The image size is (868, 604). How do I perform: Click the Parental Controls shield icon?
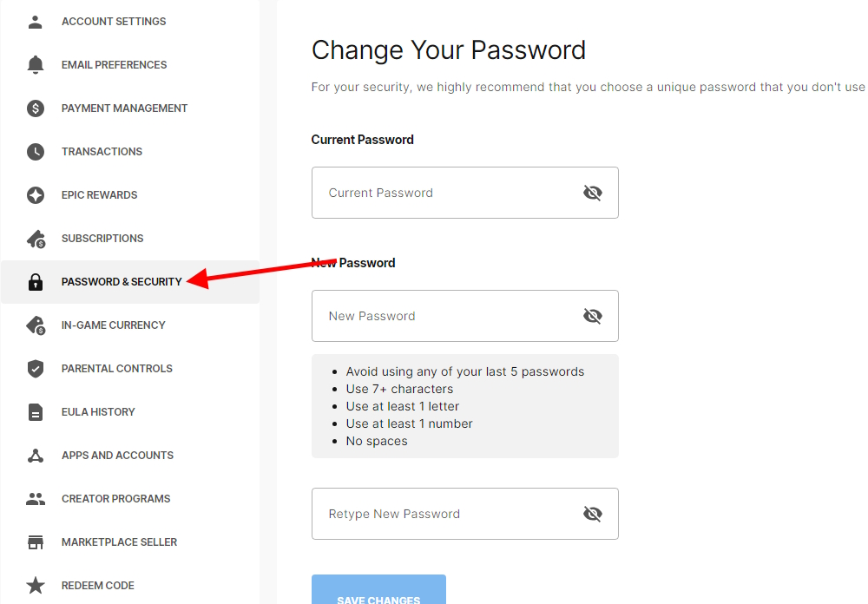pyautogui.click(x=35, y=368)
